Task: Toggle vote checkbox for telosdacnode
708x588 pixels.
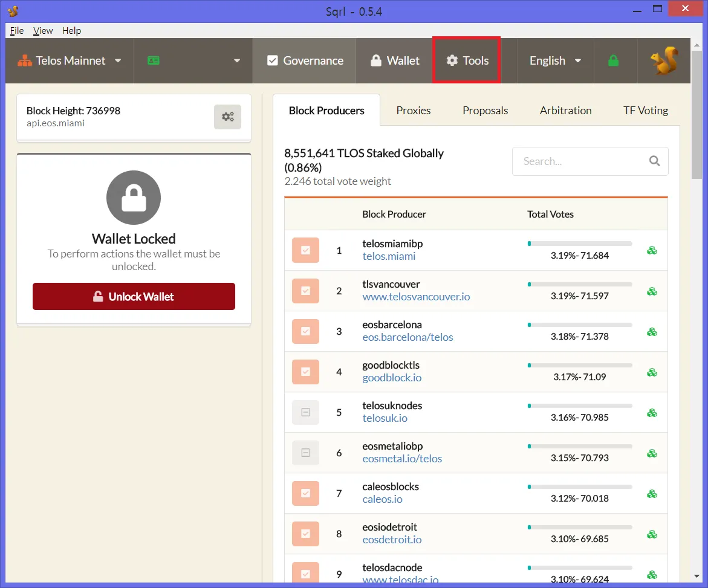Action: (x=306, y=573)
